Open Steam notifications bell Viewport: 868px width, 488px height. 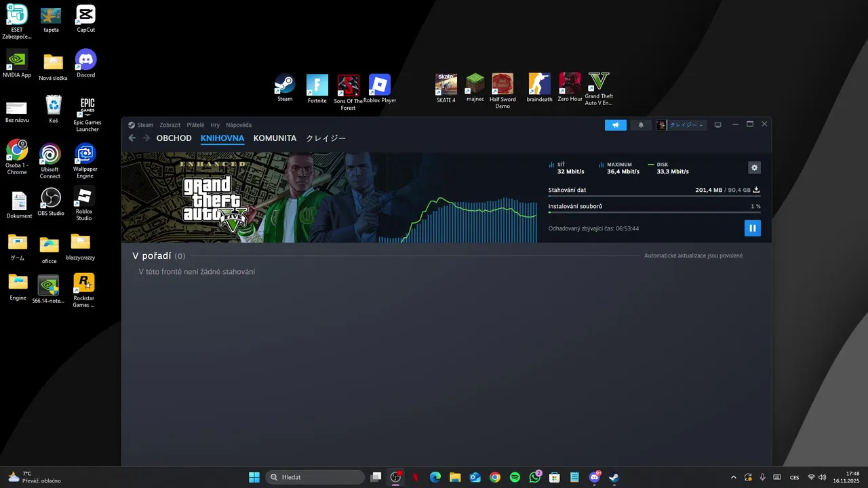tap(641, 125)
